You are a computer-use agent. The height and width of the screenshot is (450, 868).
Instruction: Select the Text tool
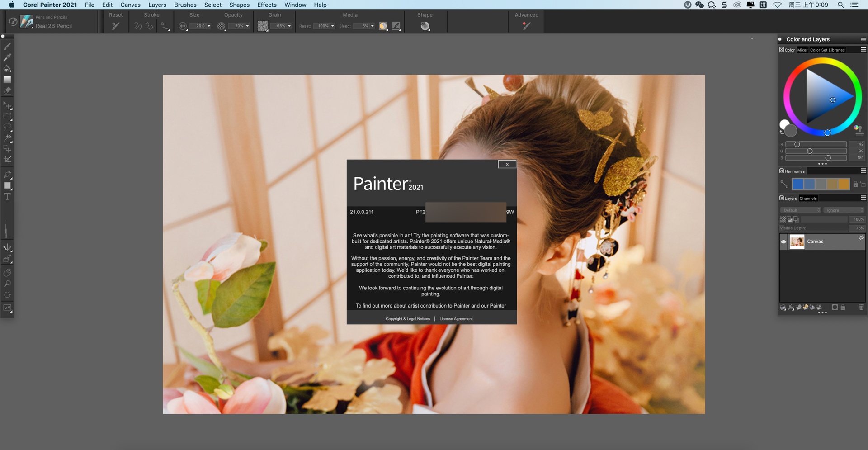pos(7,196)
